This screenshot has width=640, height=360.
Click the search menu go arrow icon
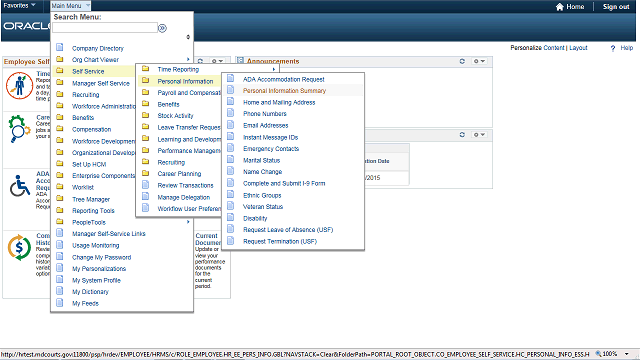pos(162,28)
